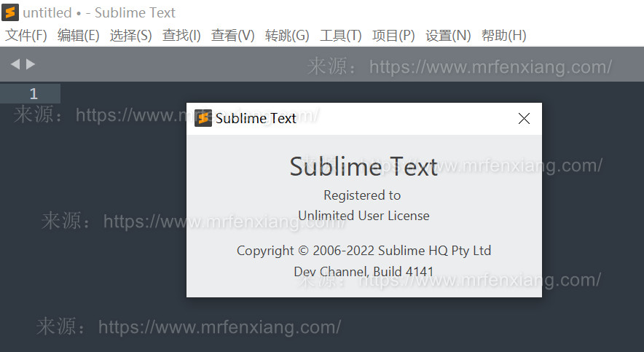This screenshot has height=352, width=644.
Task: Open the 设置(N) menu
Action: coord(448,35)
